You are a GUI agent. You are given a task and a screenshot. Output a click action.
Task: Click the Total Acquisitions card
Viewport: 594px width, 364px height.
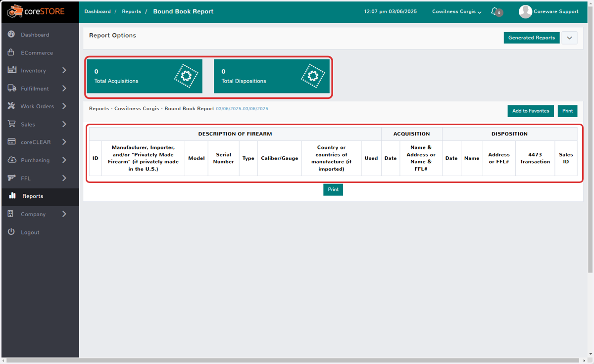click(145, 76)
